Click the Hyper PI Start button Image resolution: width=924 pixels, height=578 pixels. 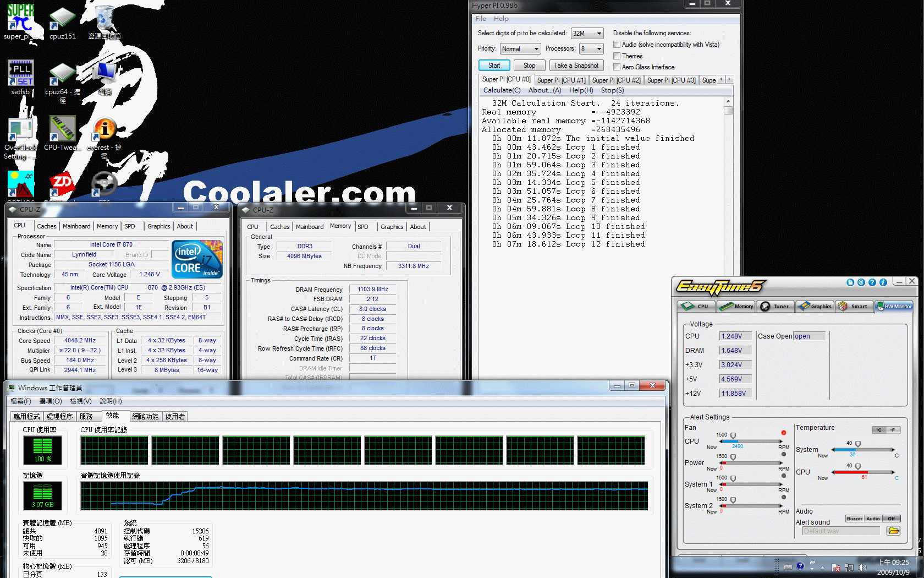[x=494, y=66]
